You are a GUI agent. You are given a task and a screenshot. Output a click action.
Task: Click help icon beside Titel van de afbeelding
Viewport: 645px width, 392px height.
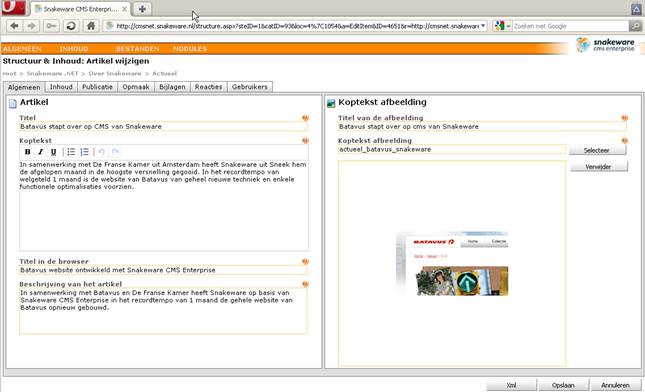click(624, 118)
